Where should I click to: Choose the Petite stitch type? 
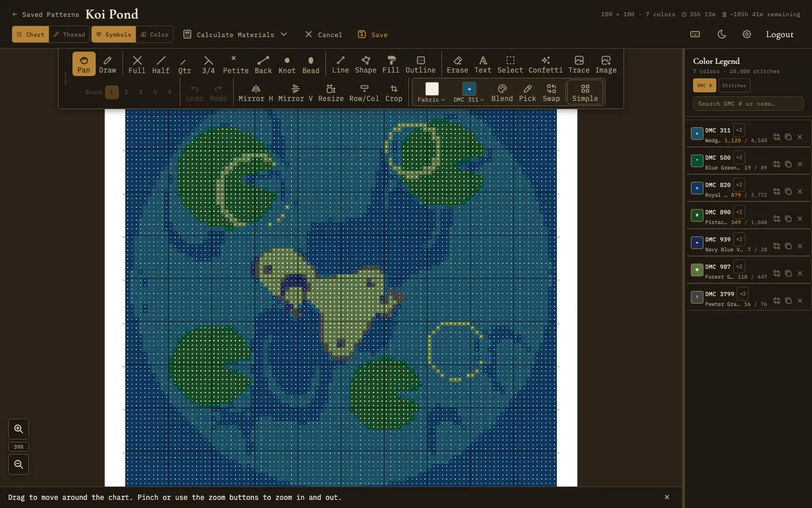[x=235, y=64]
